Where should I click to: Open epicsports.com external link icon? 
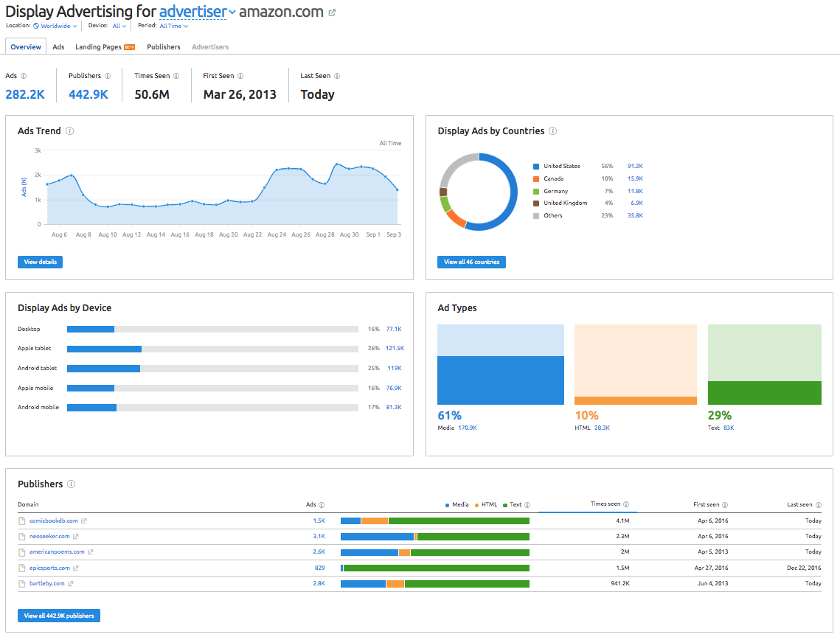[x=75, y=568]
